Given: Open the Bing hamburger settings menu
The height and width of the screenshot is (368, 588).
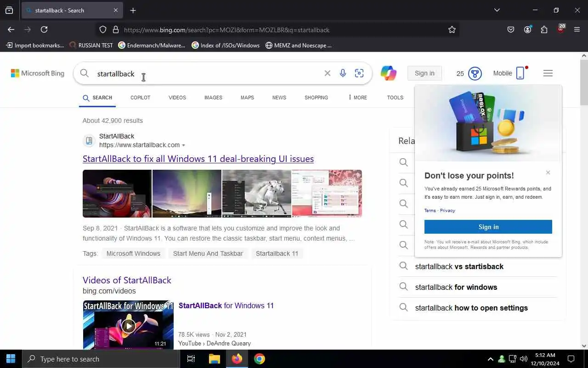Looking at the screenshot, I should (548, 73).
